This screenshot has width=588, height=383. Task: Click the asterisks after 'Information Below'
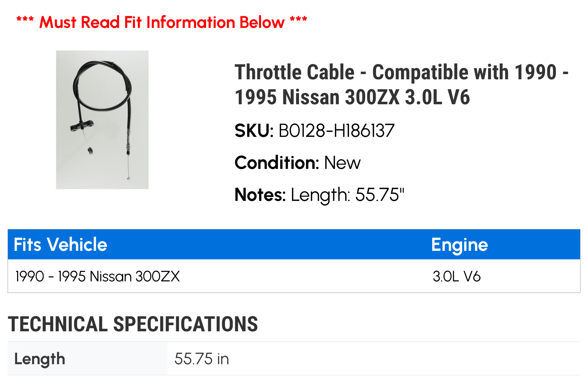[298, 20]
